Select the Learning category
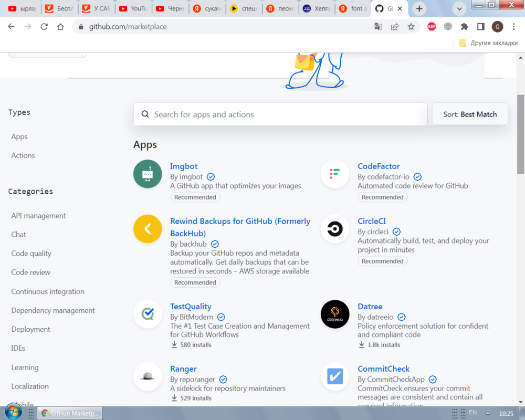Screen dimensions: 525x420 click(25, 367)
